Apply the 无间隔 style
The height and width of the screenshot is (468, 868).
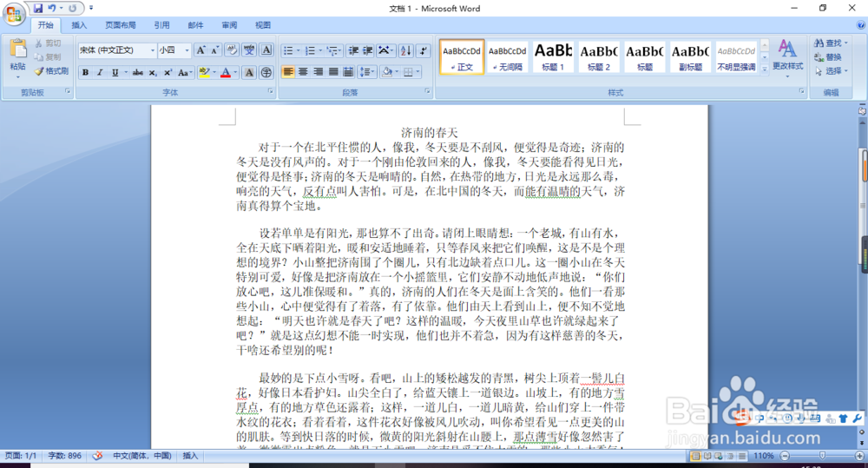click(x=508, y=56)
